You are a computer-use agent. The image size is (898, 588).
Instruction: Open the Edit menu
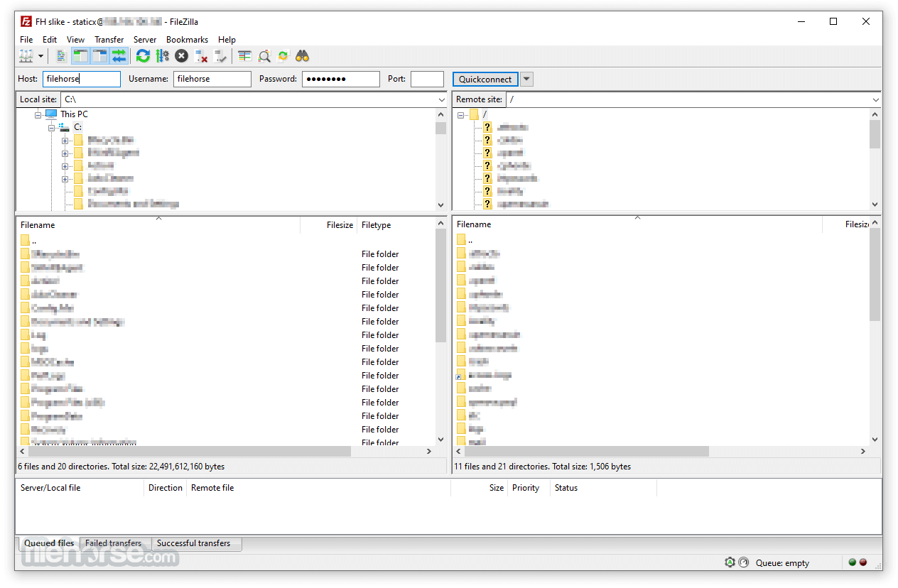coord(50,40)
